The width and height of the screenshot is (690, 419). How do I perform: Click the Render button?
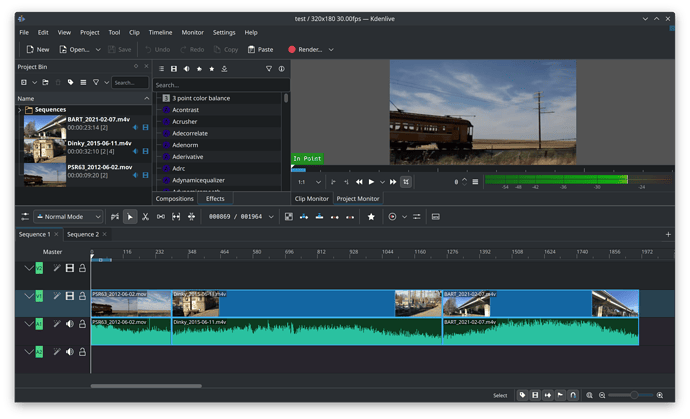click(305, 50)
